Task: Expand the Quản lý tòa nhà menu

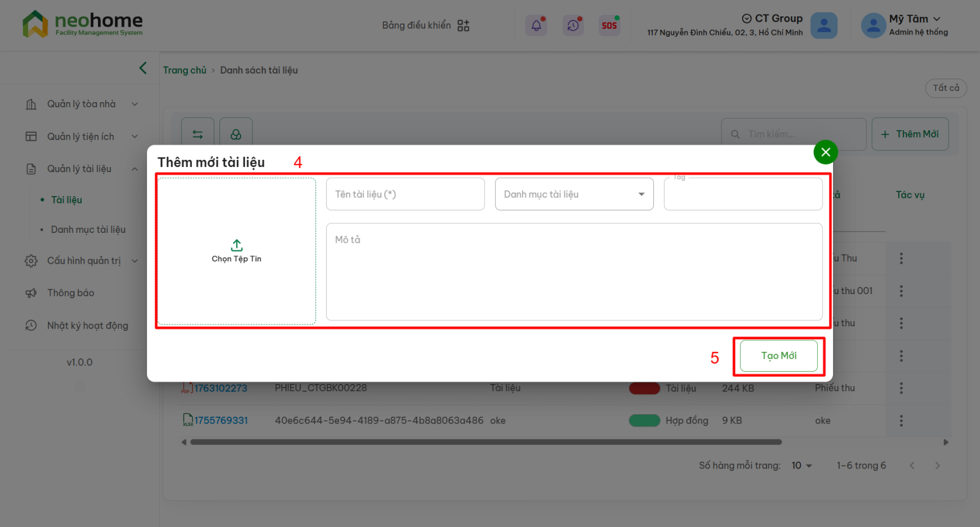Action: 82,104
